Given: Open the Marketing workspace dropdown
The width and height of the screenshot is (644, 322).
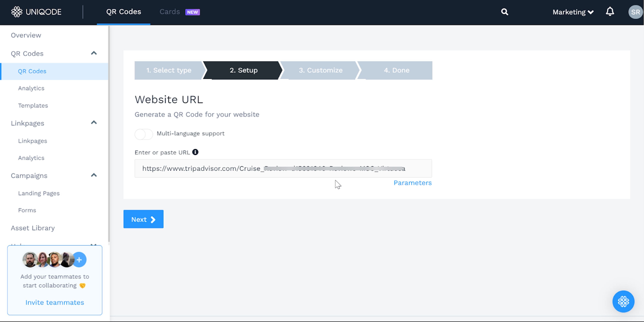Looking at the screenshot, I should click(x=573, y=12).
